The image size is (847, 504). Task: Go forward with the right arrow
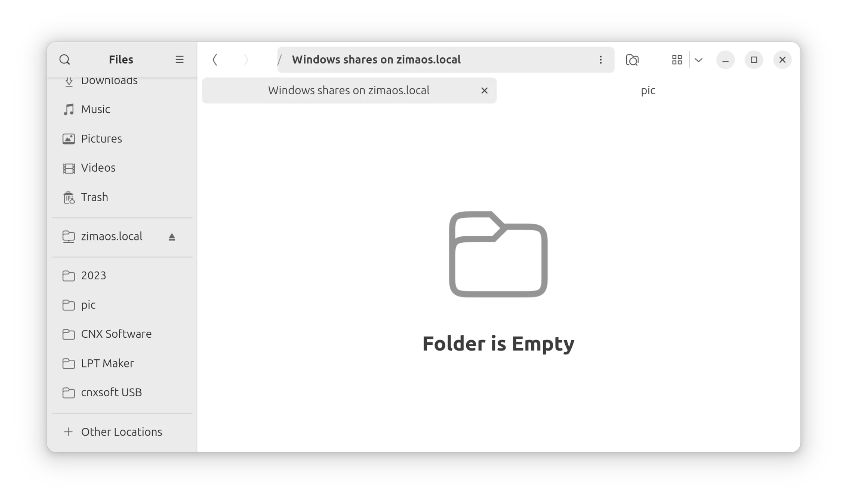click(246, 60)
